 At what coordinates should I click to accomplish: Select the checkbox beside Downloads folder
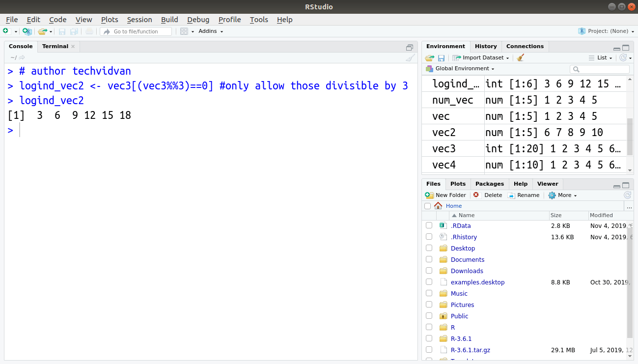point(429,270)
